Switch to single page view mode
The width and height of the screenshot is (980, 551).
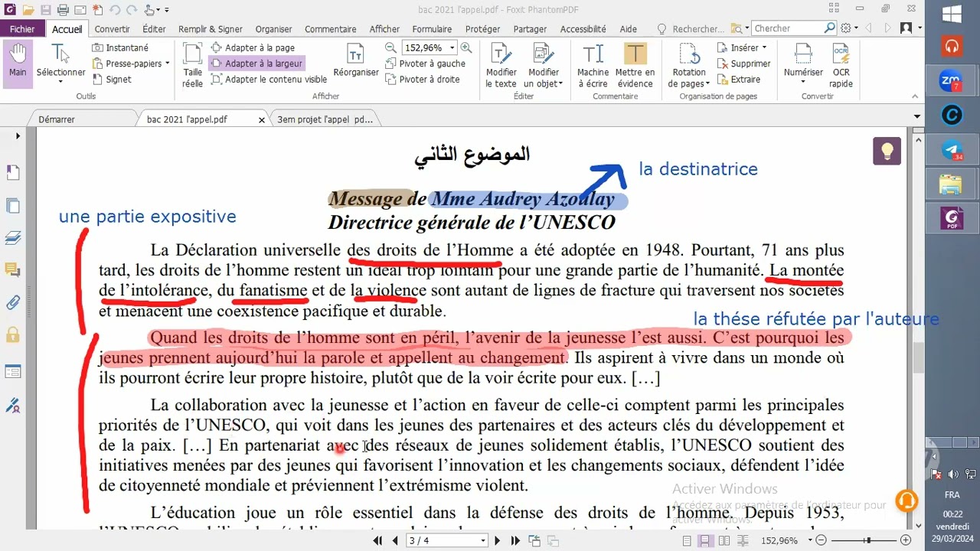(x=687, y=540)
